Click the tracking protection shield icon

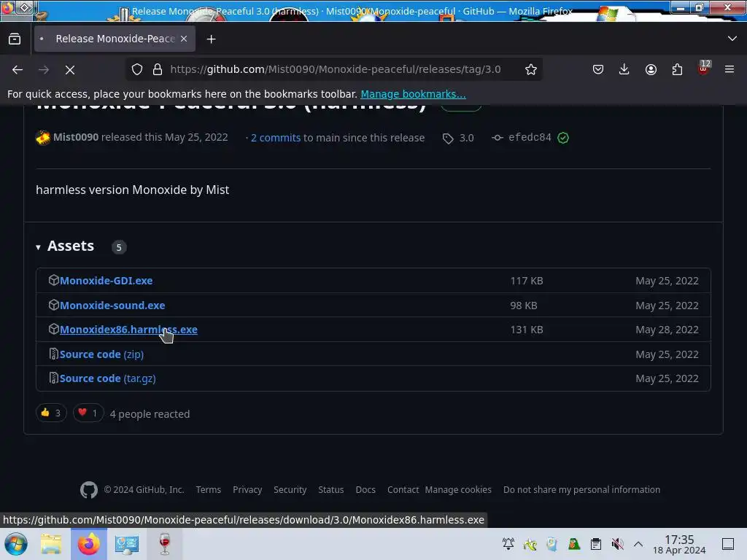(x=137, y=69)
